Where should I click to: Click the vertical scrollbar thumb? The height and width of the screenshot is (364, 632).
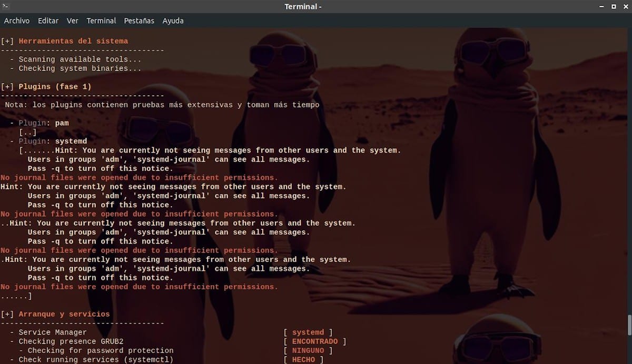[629, 325]
